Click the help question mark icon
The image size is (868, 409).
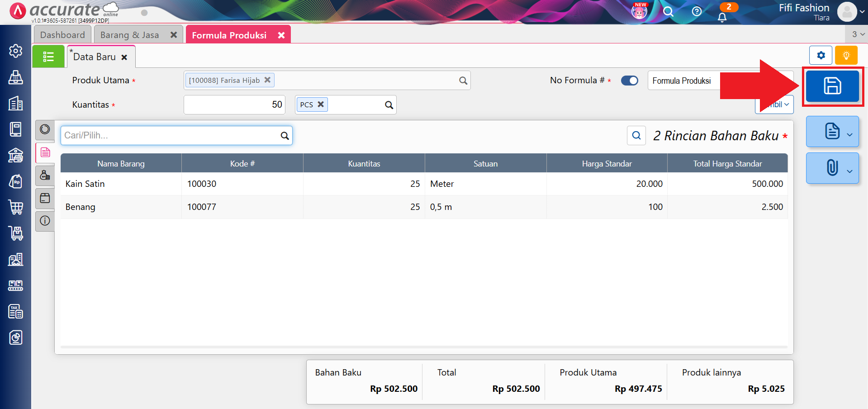click(697, 11)
